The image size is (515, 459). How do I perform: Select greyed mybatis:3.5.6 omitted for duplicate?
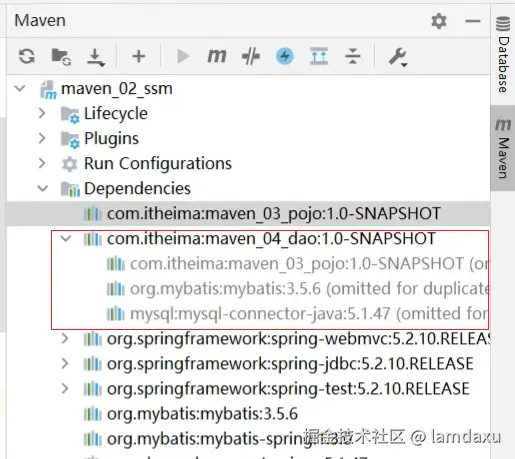(x=310, y=289)
